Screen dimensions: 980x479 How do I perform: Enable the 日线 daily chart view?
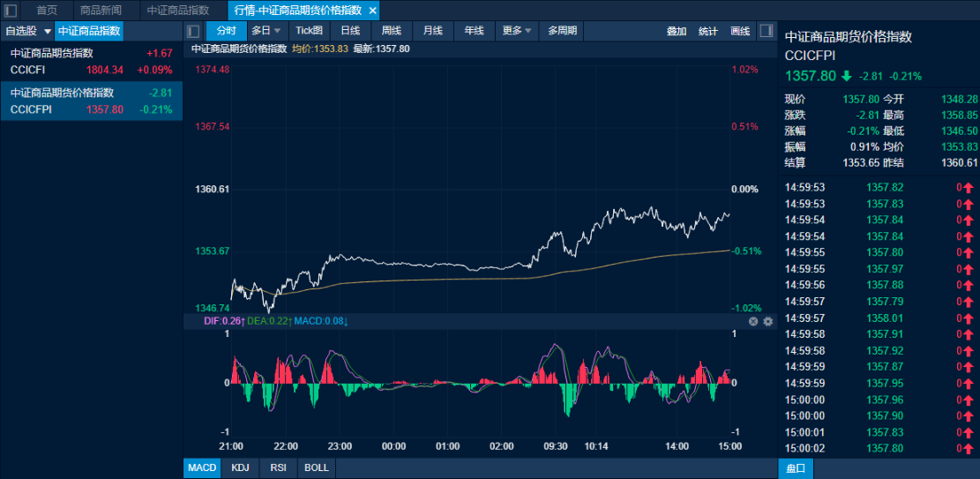tap(350, 31)
